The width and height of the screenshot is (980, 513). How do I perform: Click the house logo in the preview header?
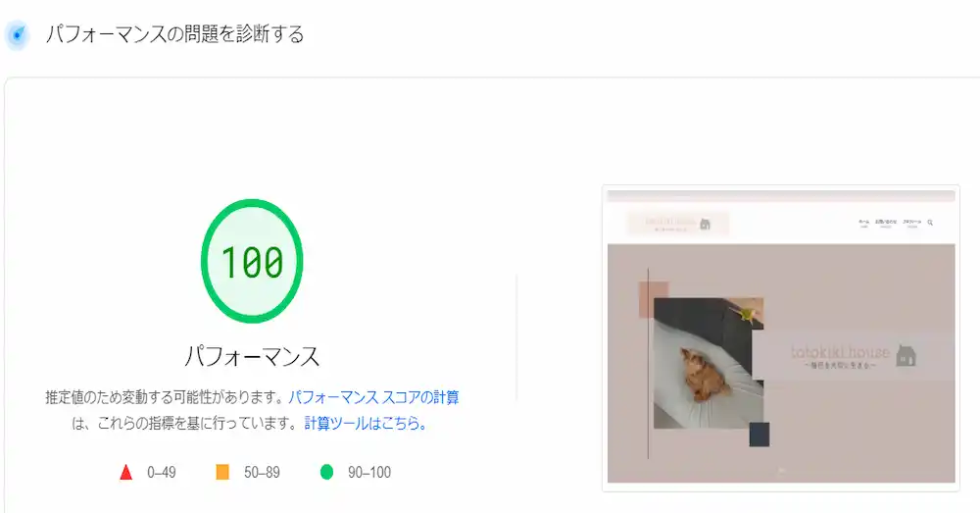[705, 225]
